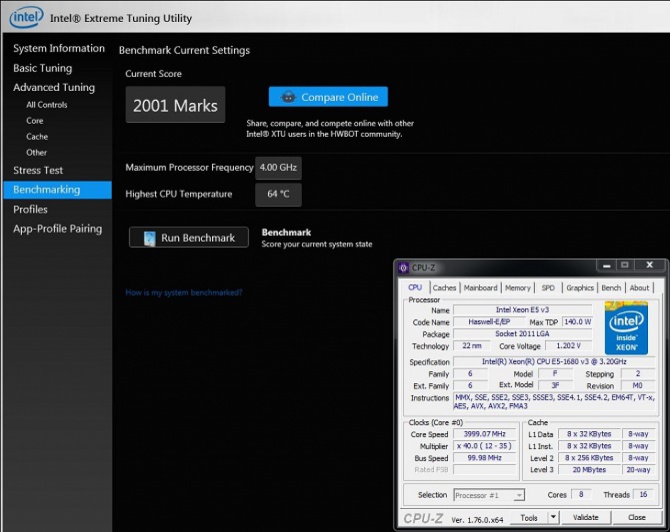Click the Intel Inside Xeon badge in CPU-Z

pos(626,328)
